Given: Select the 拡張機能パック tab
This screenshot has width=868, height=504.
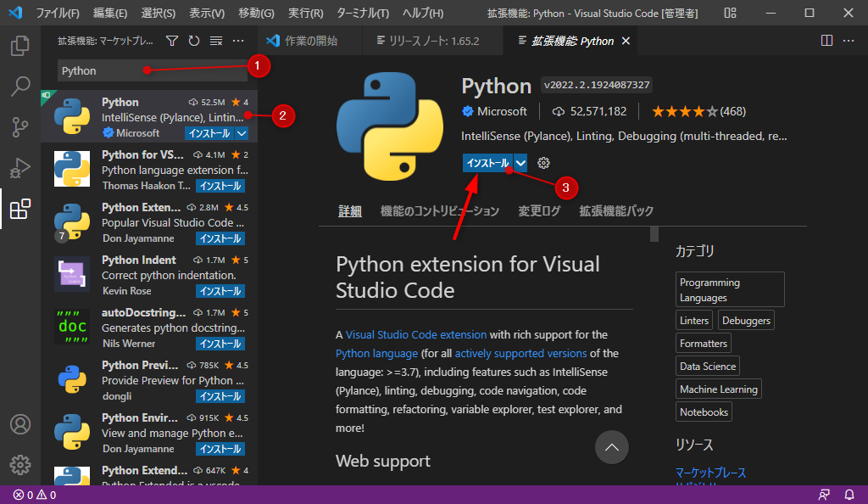Looking at the screenshot, I should [616, 211].
